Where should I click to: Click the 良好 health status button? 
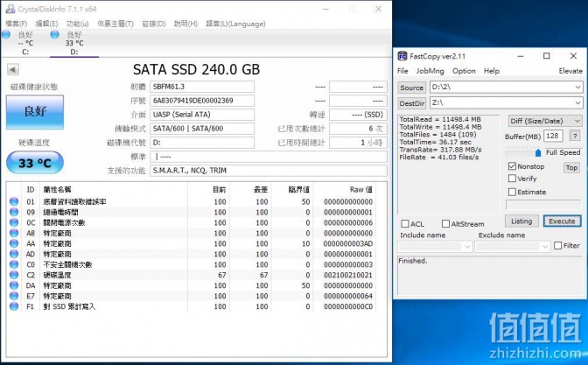(35, 112)
